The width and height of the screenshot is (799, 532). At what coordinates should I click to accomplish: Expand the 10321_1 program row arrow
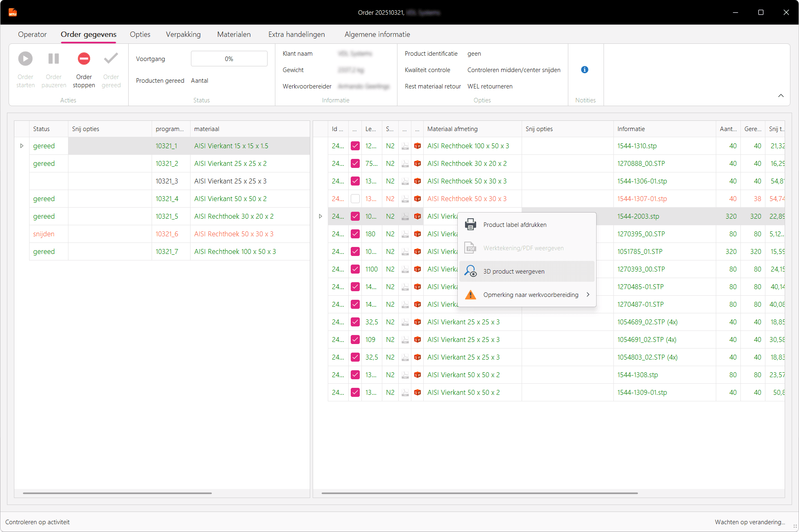(x=22, y=146)
